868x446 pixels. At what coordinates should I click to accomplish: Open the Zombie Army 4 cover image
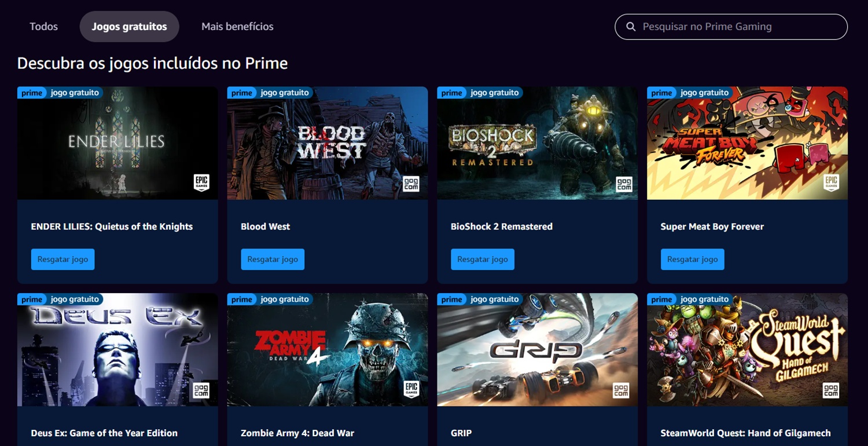(x=328, y=349)
